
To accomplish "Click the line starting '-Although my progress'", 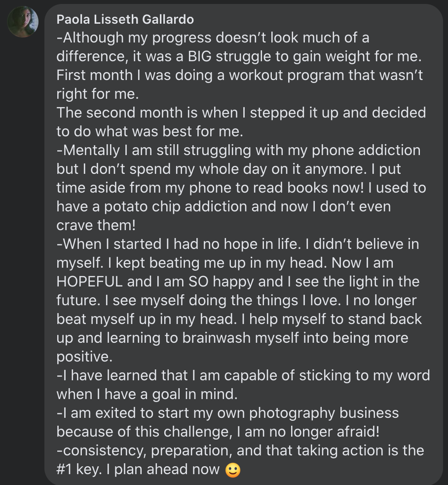I will (x=213, y=38).
